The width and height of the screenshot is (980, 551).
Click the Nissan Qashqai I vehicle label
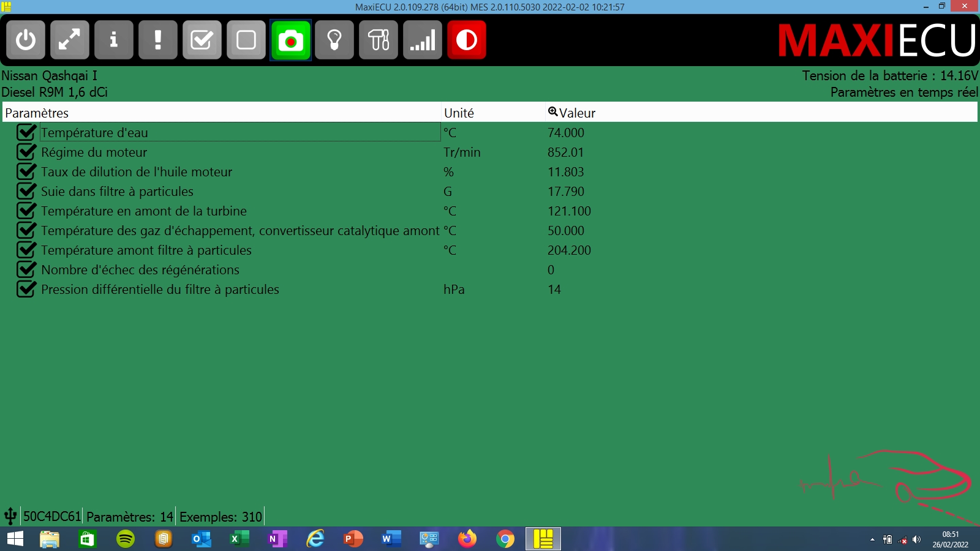49,75
